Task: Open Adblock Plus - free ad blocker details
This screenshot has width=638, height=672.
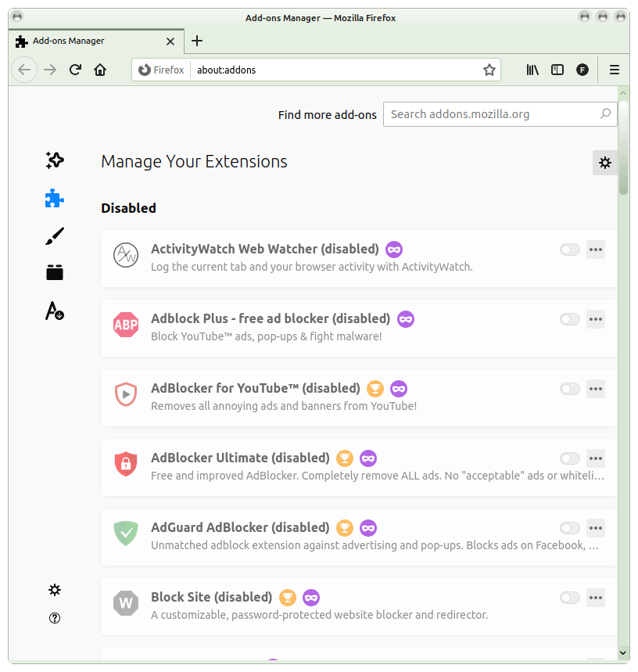Action: pos(359,329)
